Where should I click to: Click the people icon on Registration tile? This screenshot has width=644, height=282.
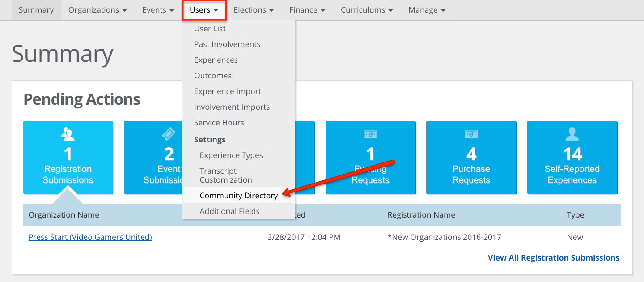(68, 134)
